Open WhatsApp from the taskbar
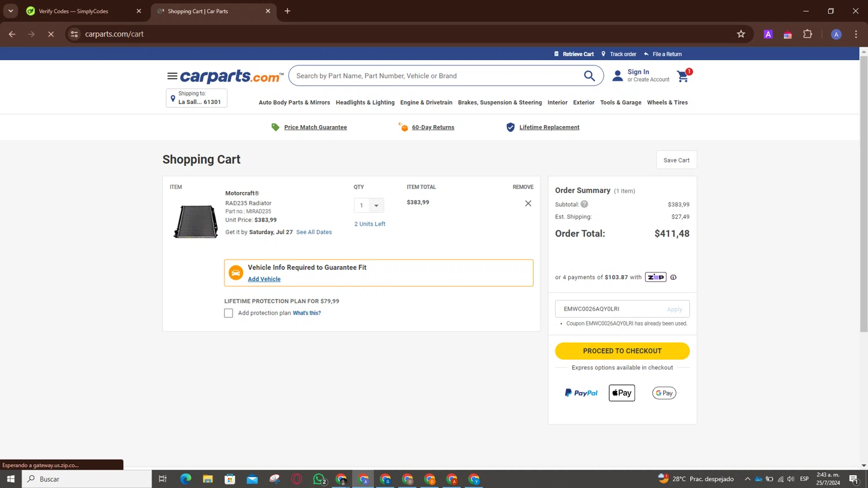This screenshot has height=488, width=868. click(x=319, y=479)
